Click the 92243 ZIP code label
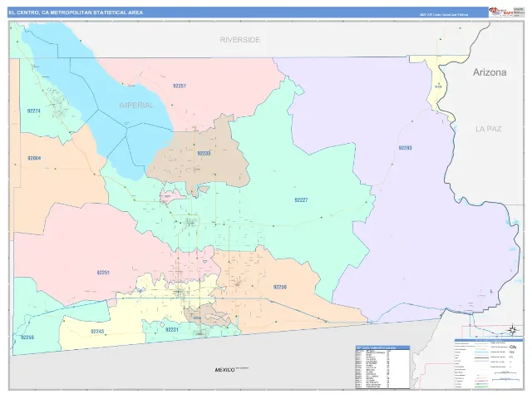This screenshot has height=399, width=532. coord(97,331)
